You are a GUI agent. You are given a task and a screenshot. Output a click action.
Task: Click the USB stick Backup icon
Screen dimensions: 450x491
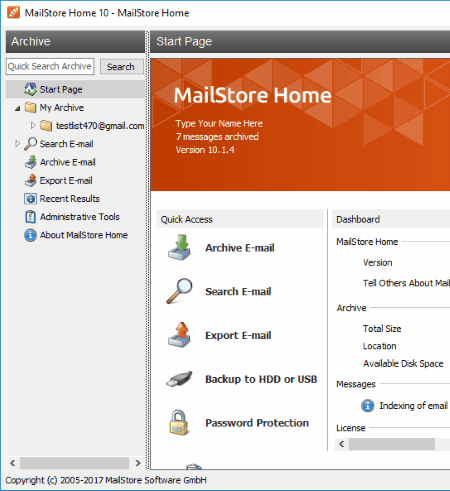pos(179,379)
